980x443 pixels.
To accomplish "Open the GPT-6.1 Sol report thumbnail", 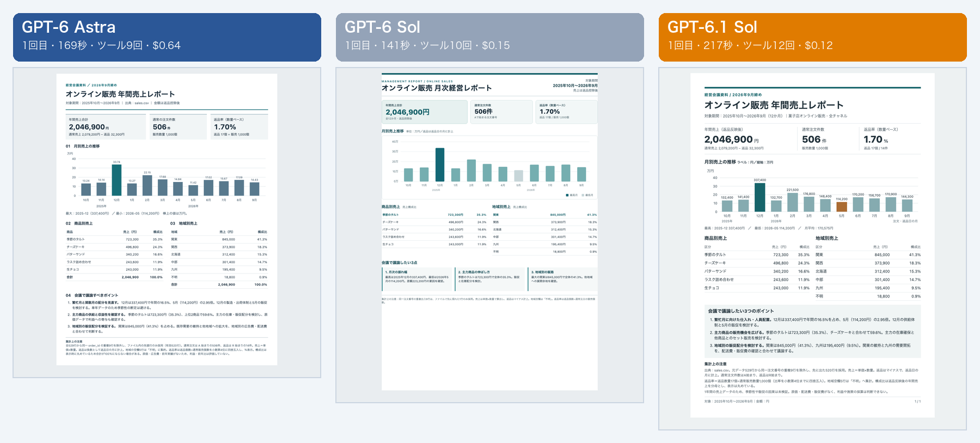I will pyautogui.click(x=812, y=245).
